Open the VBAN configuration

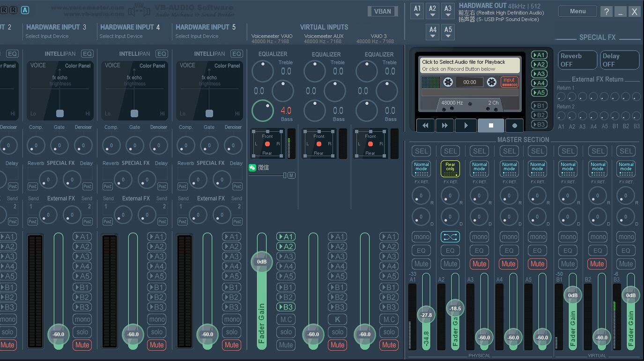coord(383,11)
